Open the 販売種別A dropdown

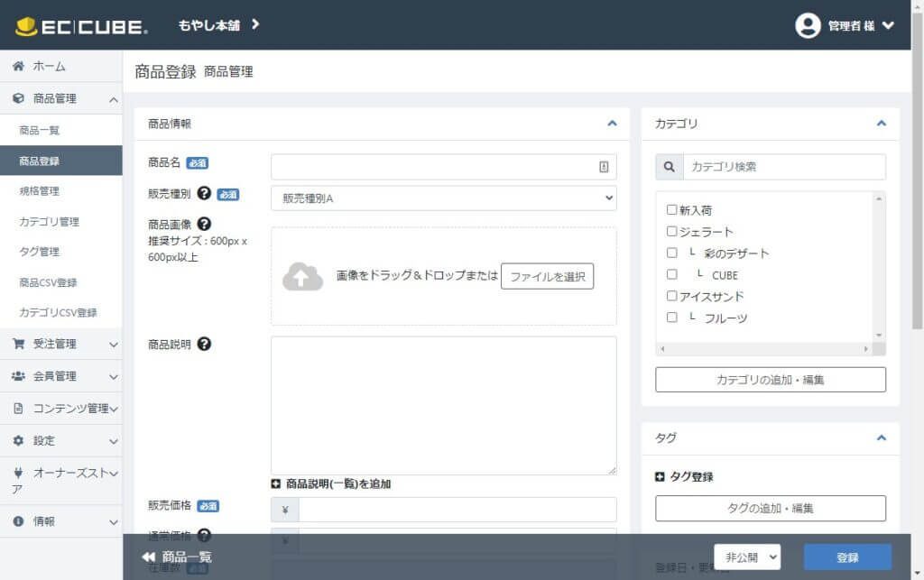tap(443, 198)
